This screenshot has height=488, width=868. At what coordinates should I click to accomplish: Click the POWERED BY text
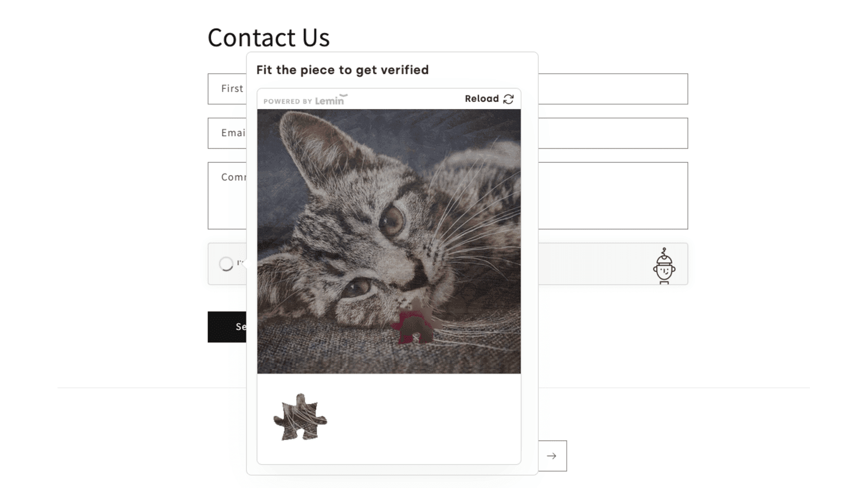(x=288, y=101)
